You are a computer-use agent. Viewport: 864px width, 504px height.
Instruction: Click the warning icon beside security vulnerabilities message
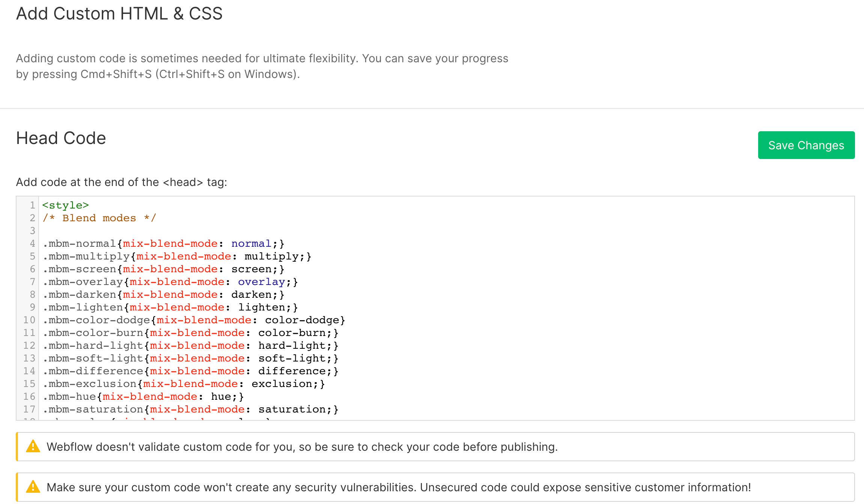tap(33, 487)
